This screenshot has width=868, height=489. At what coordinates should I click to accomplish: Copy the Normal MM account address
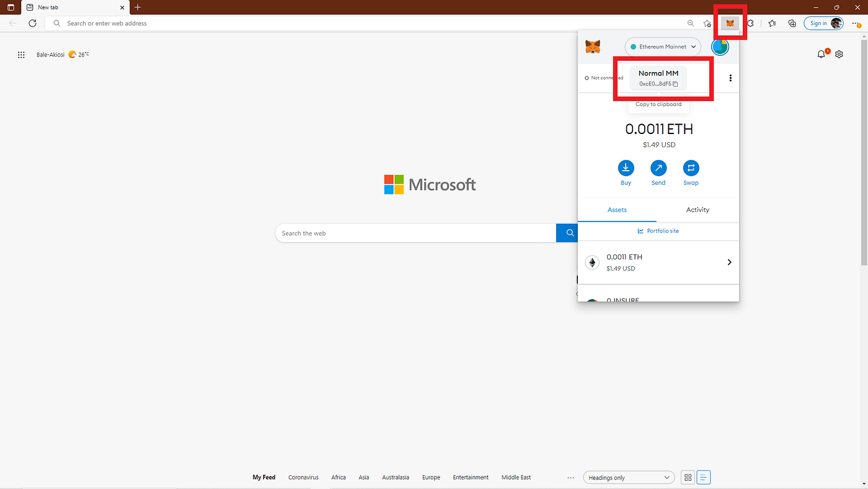point(658,78)
